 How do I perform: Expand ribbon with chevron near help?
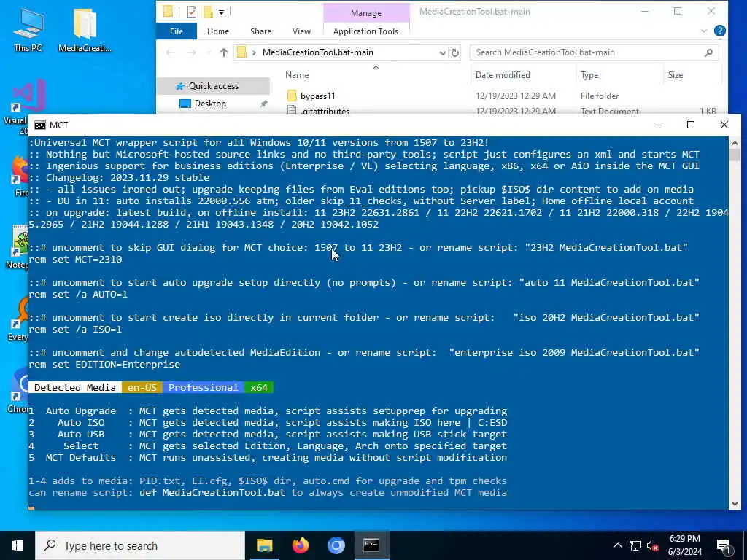point(704,31)
